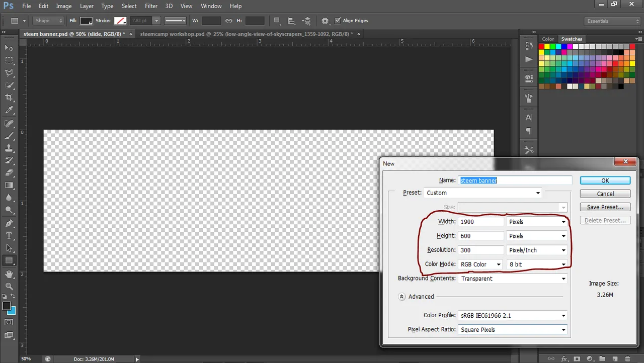Select the Polygonal Lasso tool
This screenshot has width=644, height=363.
(x=9, y=73)
